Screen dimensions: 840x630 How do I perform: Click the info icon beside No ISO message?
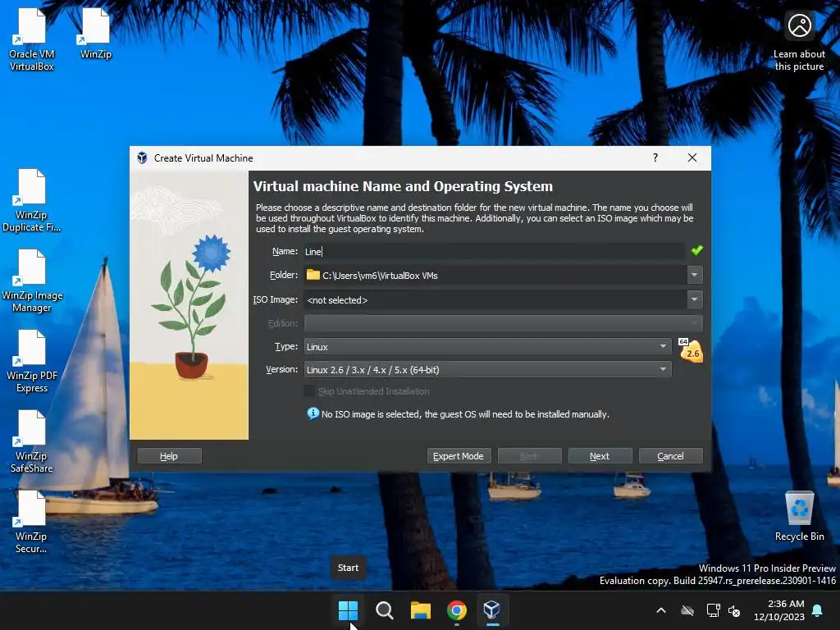[313, 413]
